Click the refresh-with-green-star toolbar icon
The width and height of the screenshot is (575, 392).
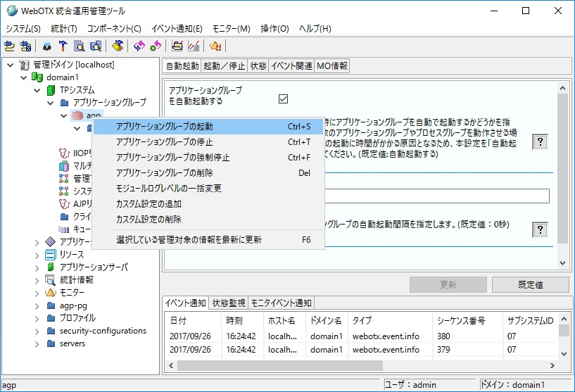(156, 46)
